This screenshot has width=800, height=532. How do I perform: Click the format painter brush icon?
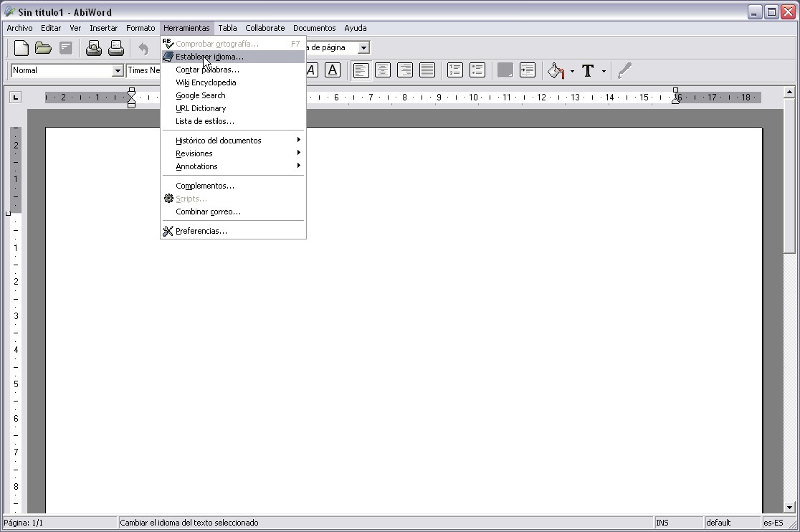[x=624, y=71]
